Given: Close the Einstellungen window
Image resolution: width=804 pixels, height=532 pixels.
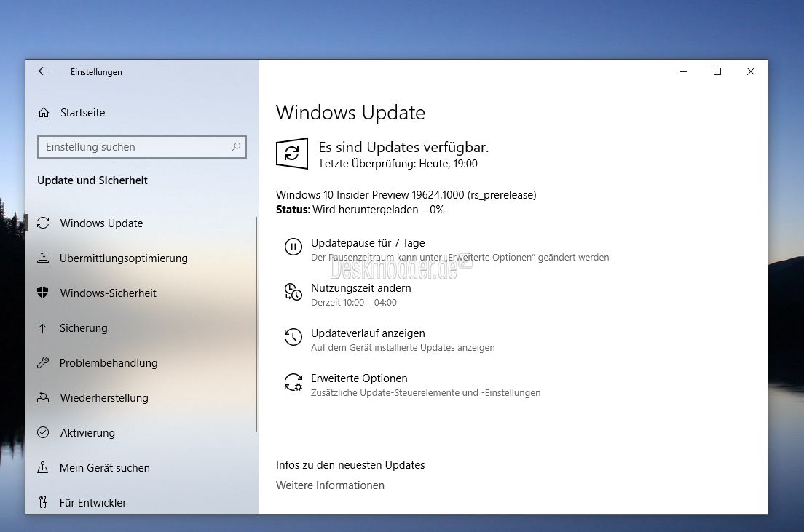Looking at the screenshot, I should (x=751, y=72).
